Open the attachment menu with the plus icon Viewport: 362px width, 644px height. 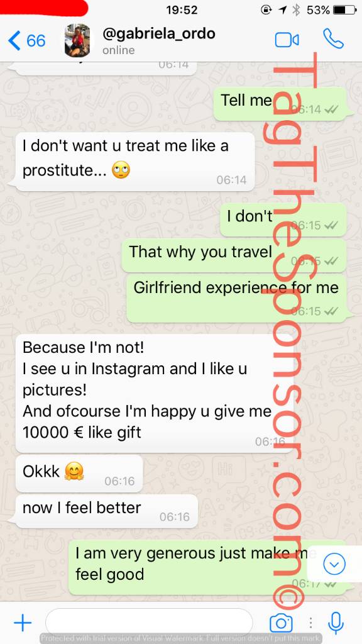23,623
